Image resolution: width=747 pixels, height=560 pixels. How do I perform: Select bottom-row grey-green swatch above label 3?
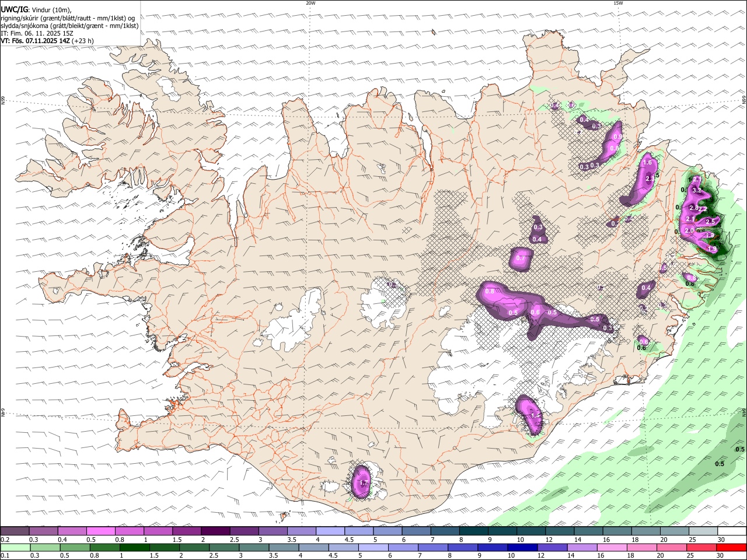pos(253,548)
